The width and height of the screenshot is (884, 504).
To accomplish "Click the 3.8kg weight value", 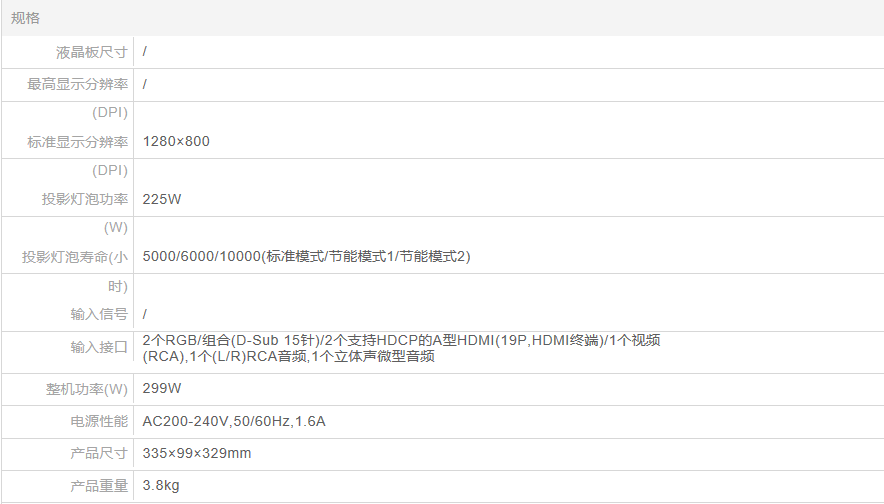I will 161,485.
